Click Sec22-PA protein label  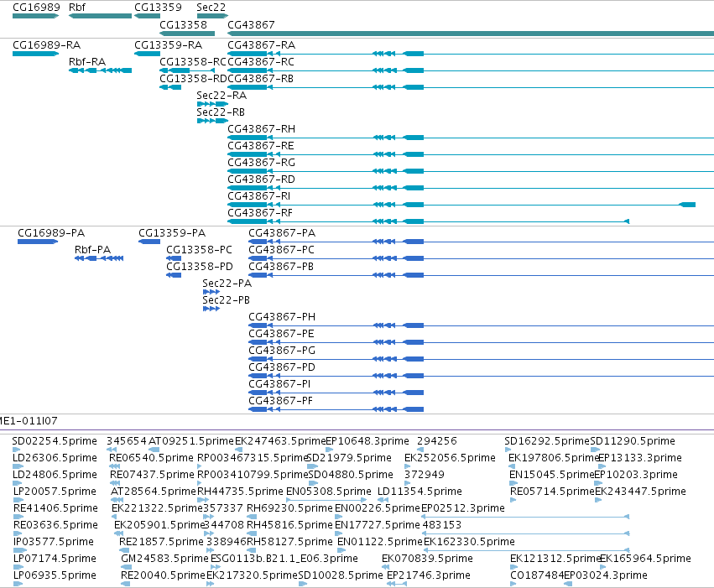click(x=227, y=283)
